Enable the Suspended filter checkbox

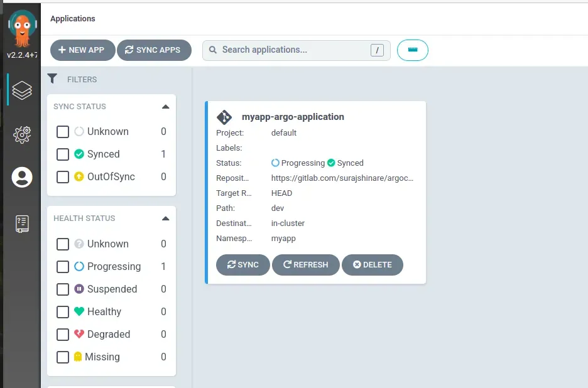coord(63,289)
